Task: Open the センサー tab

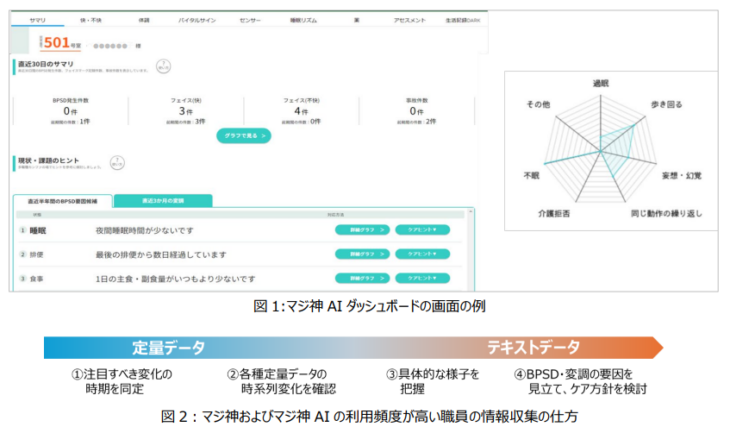Action: tap(251, 20)
